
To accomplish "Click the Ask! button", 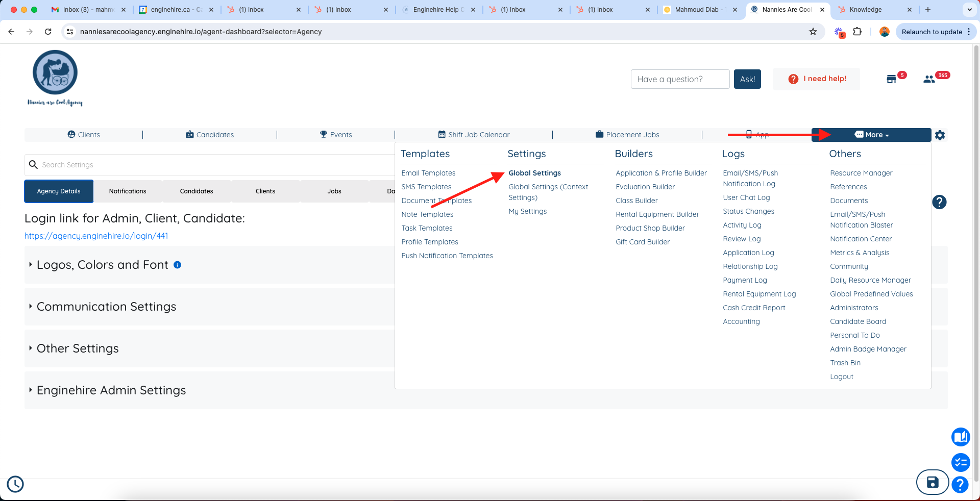I will click(x=747, y=79).
